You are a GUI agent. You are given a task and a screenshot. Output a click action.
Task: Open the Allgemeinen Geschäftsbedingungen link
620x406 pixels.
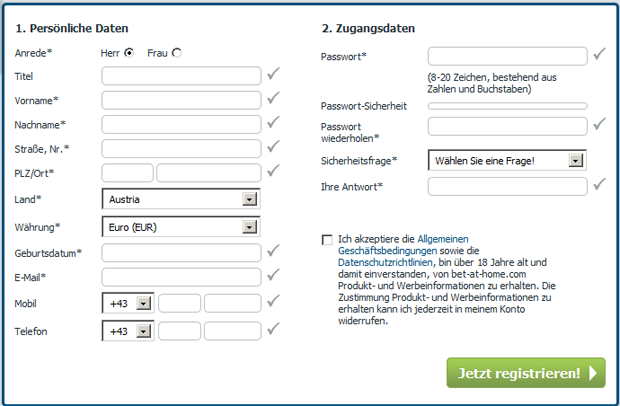(403, 245)
